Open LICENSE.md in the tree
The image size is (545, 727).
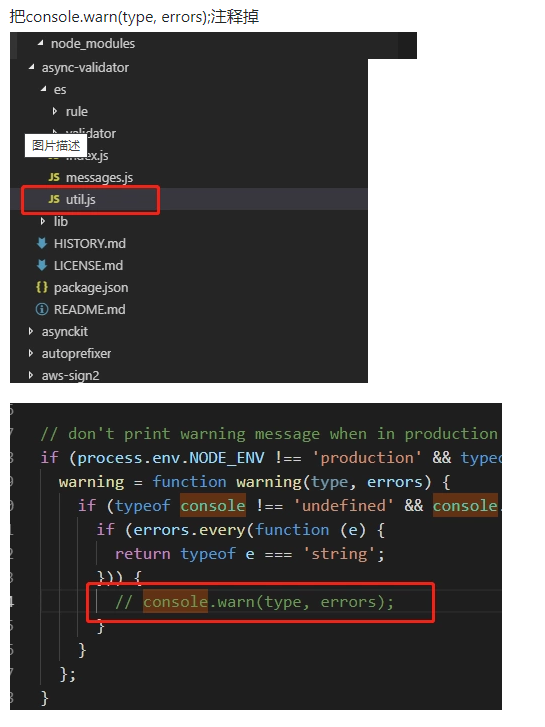(x=88, y=266)
